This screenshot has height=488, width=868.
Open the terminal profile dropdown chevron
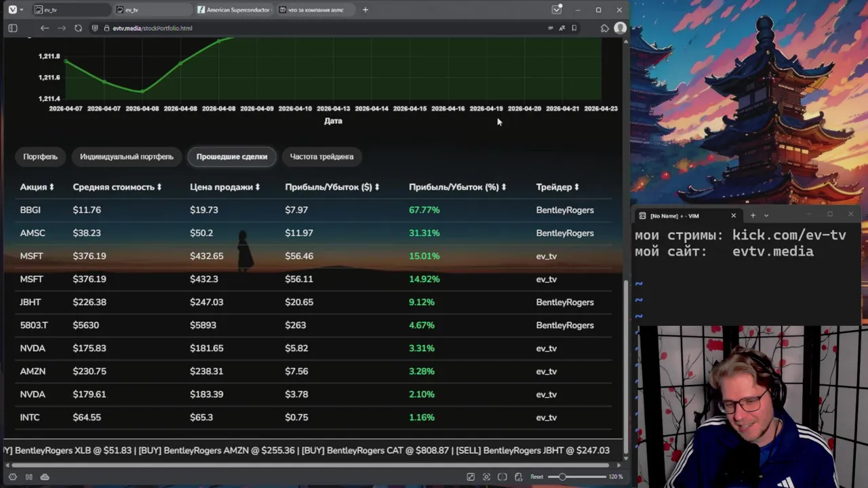coord(766,216)
